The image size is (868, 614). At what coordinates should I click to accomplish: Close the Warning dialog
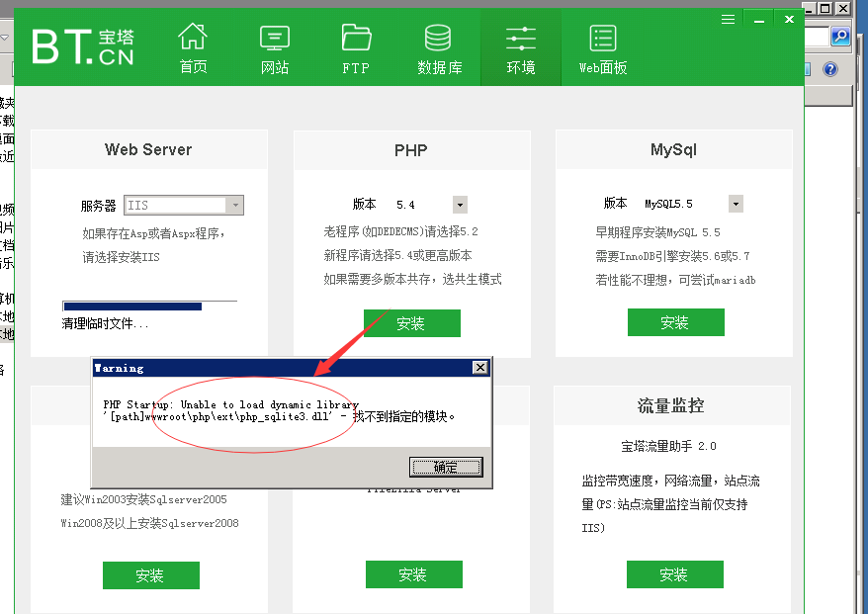479,367
